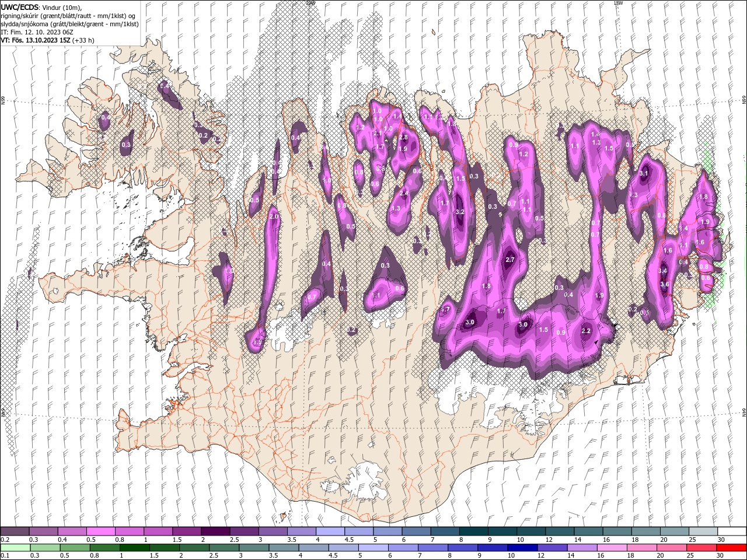Select the light gray 25 swatch, upper scale

point(703,531)
